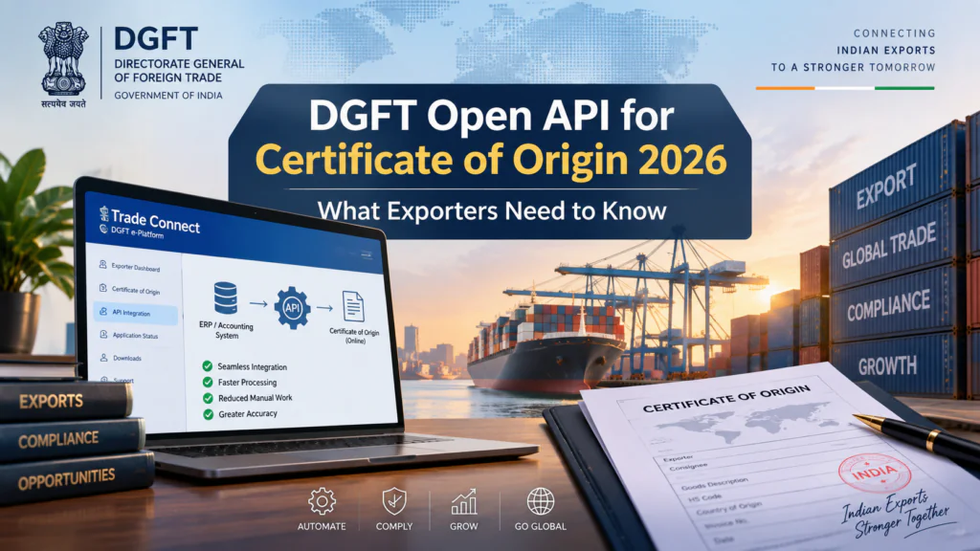
Task: Click the DGFT heading text
Action: point(156,38)
